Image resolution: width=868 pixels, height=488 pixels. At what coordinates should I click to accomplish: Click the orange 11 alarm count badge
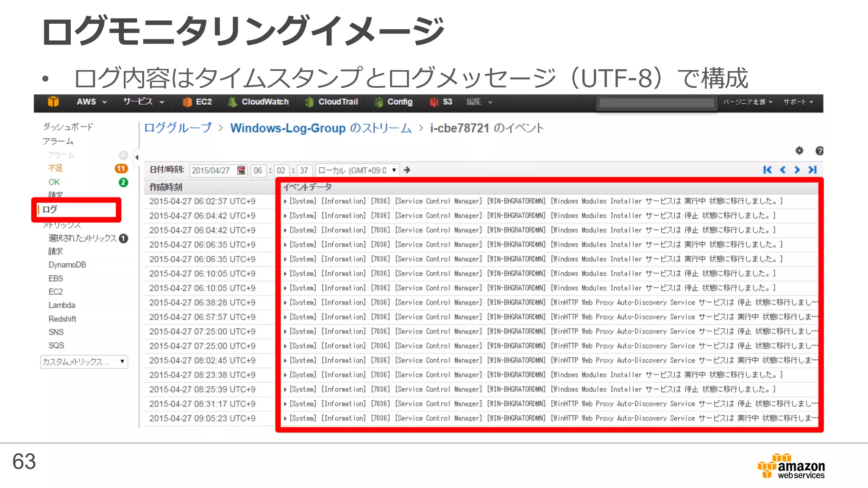(x=121, y=169)
